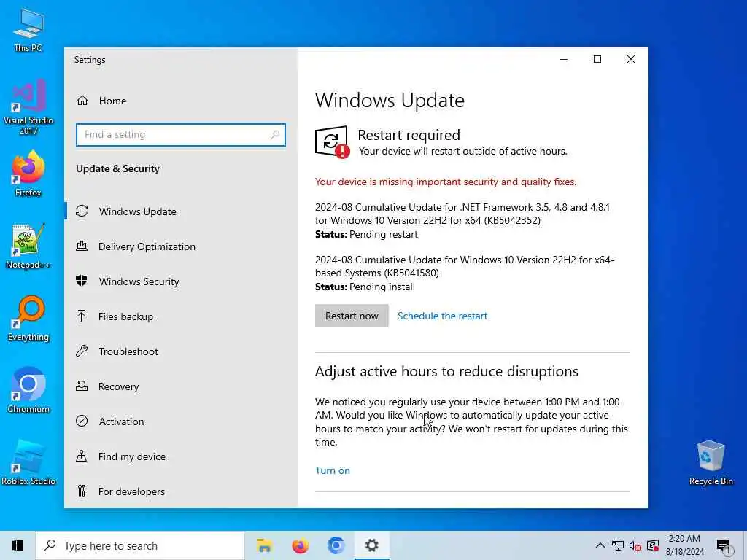Viewport: 747px width, 560px height.
Task: Open Files backup settings
Action: pyautogui.click(x=181, y=316)
